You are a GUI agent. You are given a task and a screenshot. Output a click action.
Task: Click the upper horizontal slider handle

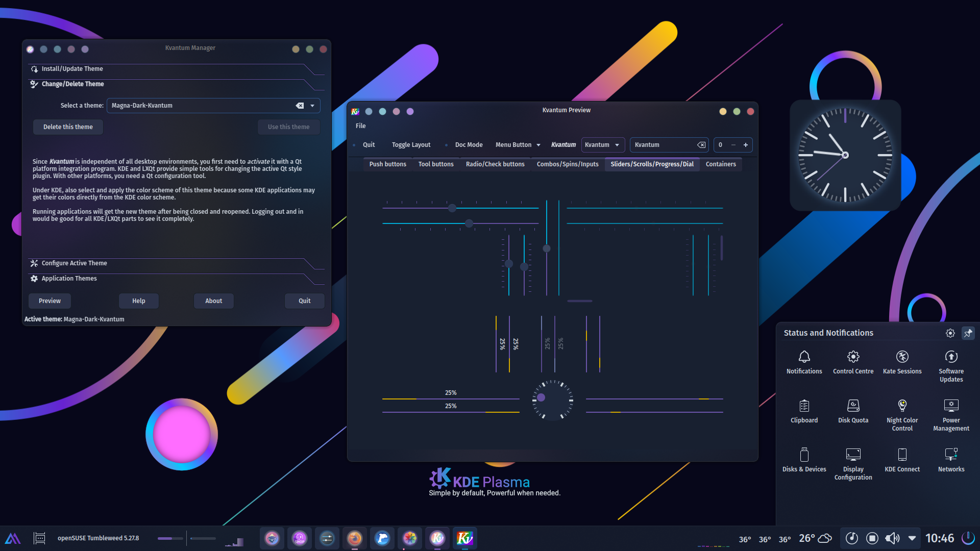click(x=452, y=208)
